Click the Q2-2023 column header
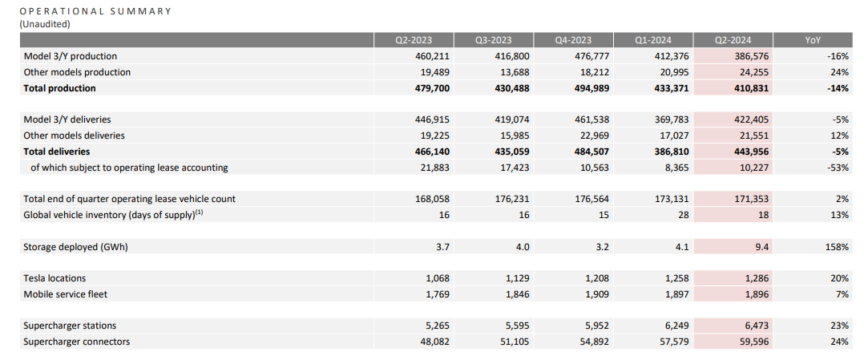 coord(414,40)
